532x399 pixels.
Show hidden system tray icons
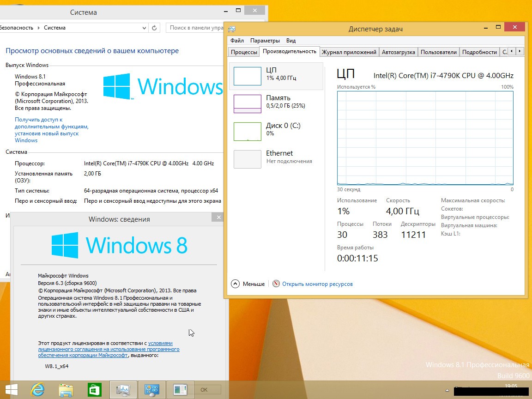point(447,390)
